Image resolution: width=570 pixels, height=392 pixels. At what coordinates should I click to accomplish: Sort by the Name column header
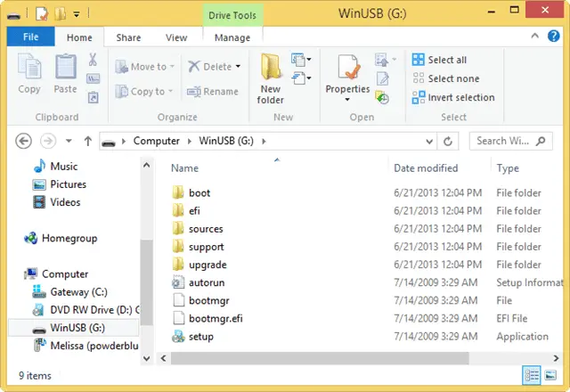tap(184, 168)
